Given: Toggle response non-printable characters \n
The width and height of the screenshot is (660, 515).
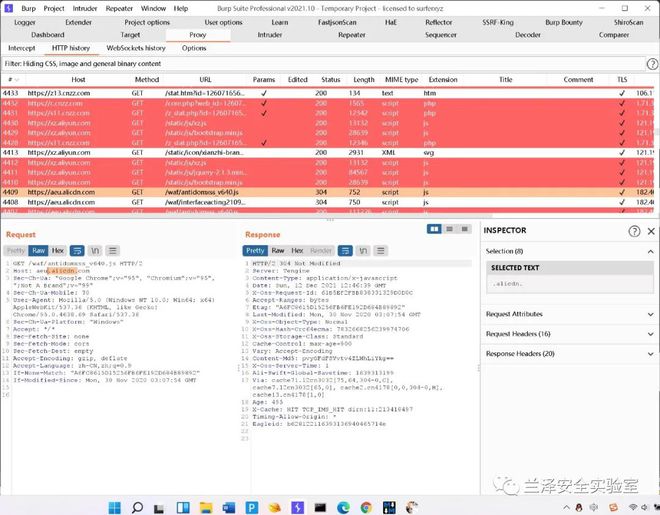Looking at the screenshot, I should click(x=363, y=251).
